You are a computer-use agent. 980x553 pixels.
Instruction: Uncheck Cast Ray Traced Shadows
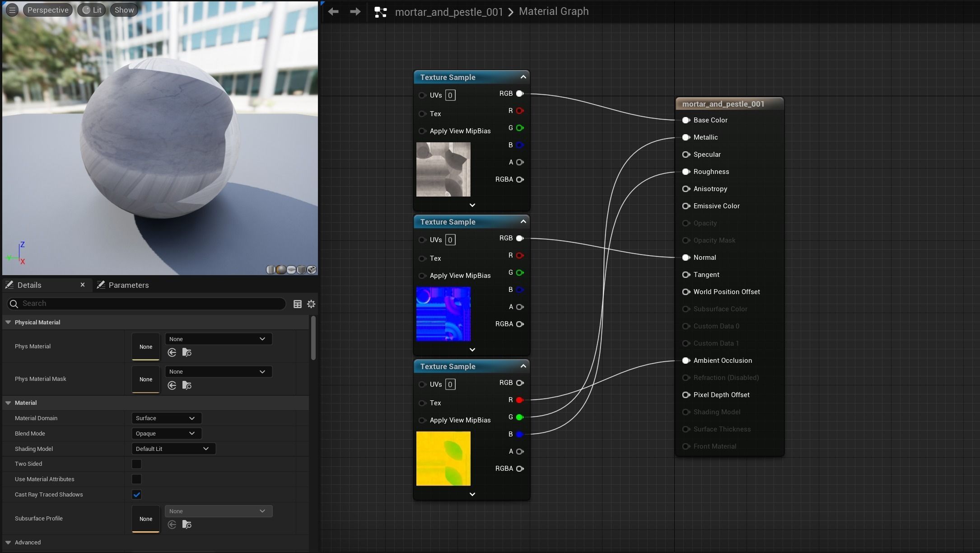136,495
